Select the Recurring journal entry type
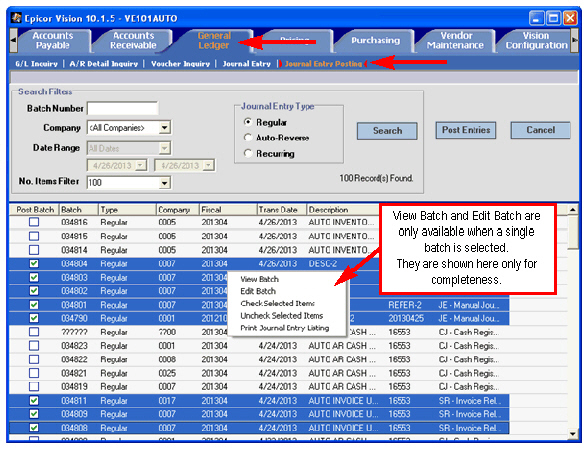Viewport: 585px width, 450px height. (248, 153)
